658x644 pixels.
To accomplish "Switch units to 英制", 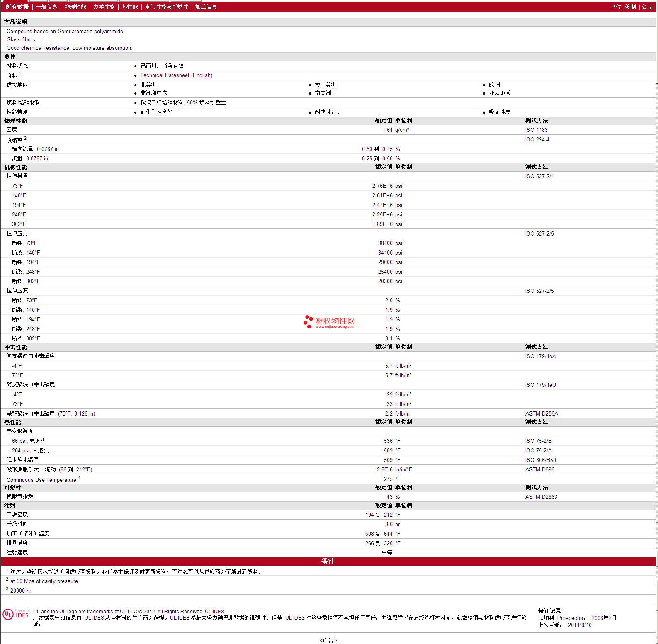I will tap(630, 7).
